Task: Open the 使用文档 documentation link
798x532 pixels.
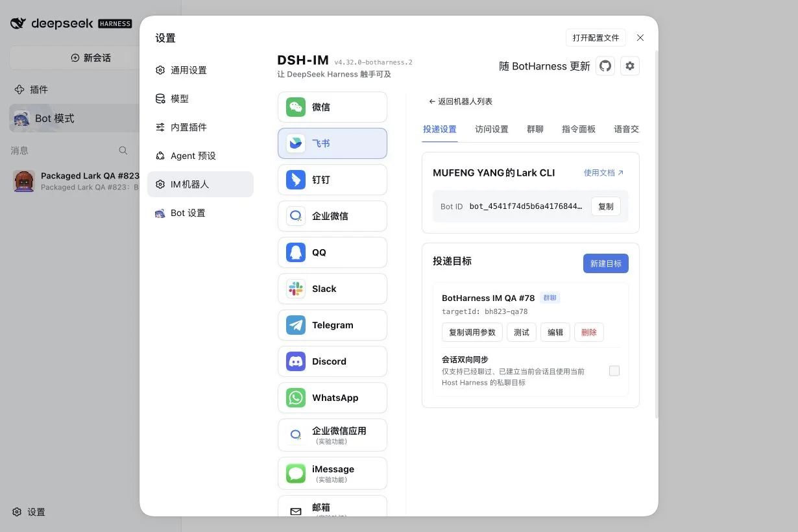Action: (603, 173)
